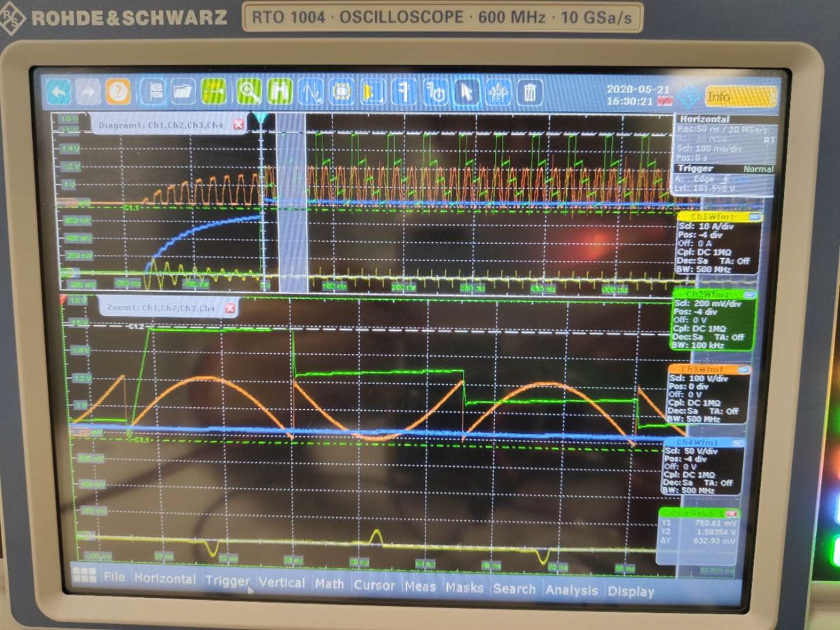Activate the Zoom magnifier tool
This screenshot has width=840, height=630.
(249, 92)
